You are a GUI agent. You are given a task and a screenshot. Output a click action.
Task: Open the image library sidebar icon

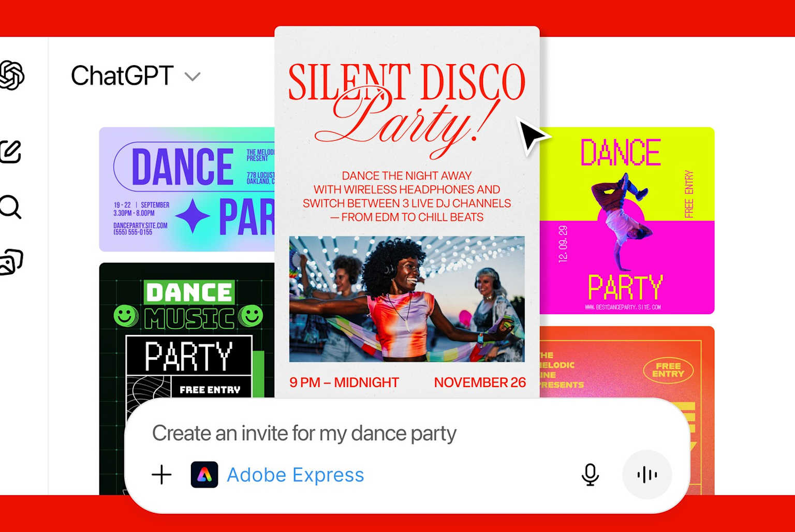pyautogui.click(x=11, y=262)
